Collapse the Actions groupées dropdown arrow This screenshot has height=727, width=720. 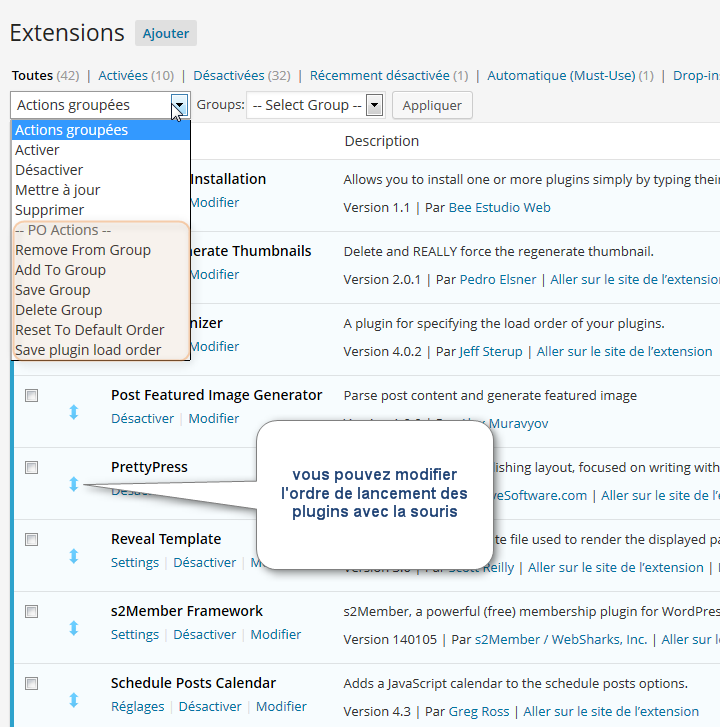pos(179,105)
